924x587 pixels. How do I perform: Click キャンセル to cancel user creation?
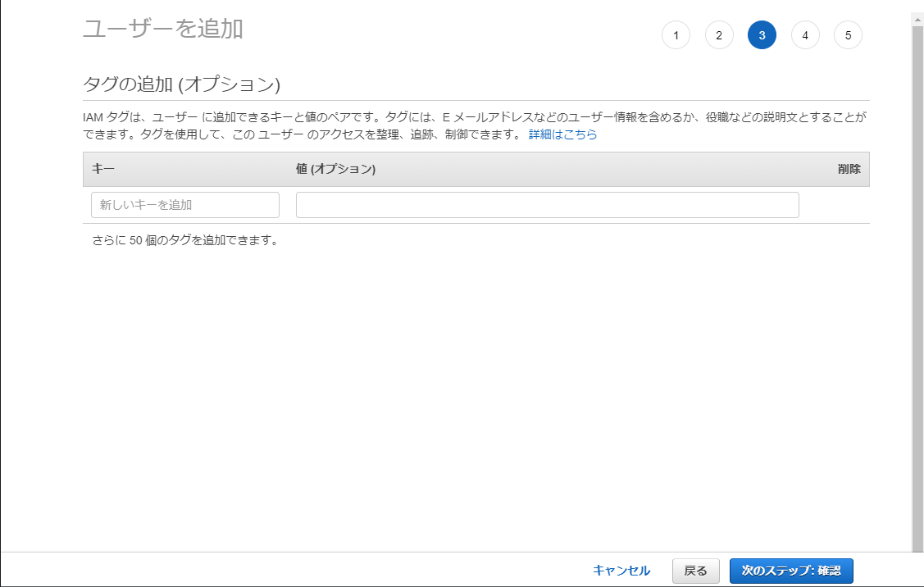coord(621,571)
